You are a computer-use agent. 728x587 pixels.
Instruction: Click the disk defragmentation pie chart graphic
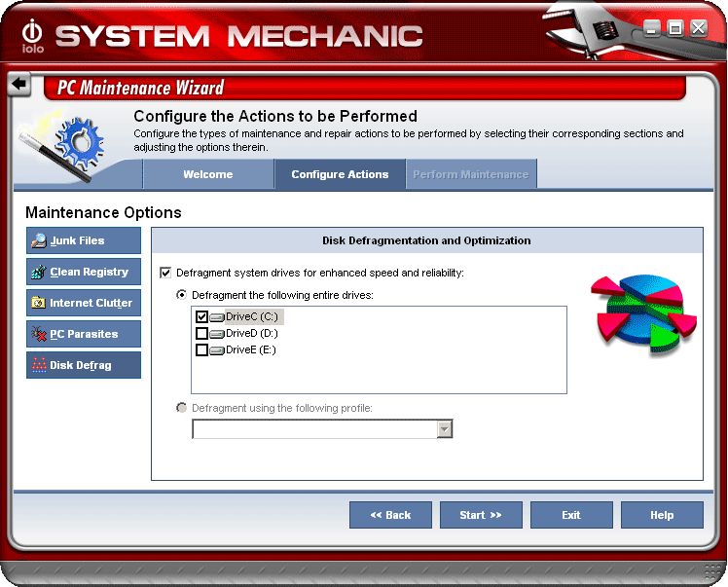tap(644, 313)
